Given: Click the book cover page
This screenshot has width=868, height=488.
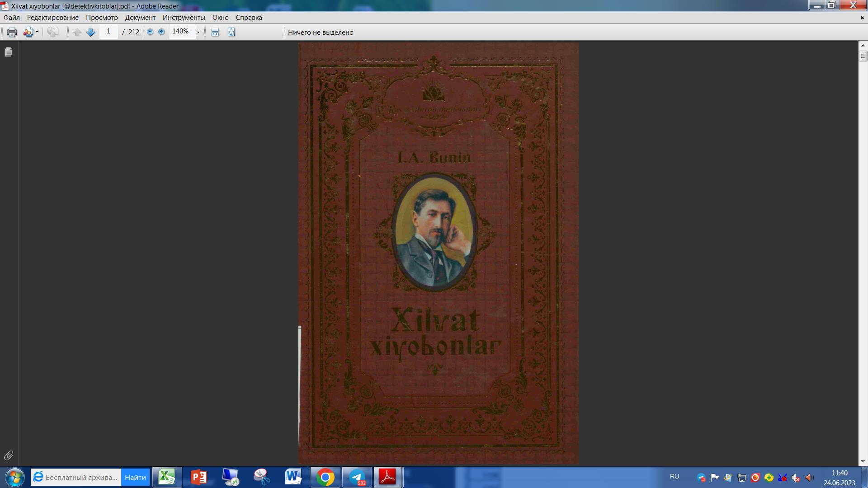Looking at the screenshot, I should (438, 253).
